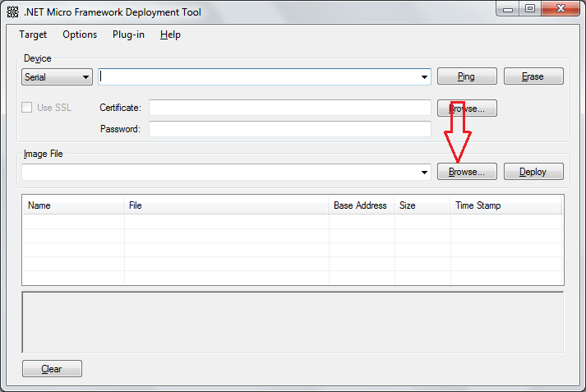Image resolution: width=586 pixels, height=392 pixels.
Task: Sort by the Name column header
Action: point(73,205)
